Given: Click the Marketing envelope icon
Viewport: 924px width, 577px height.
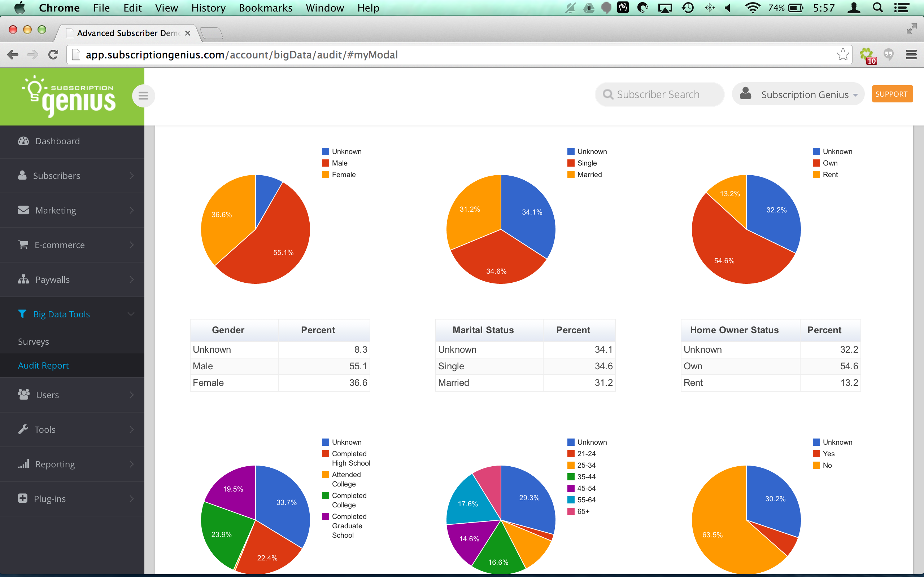Looking at the screenshot, I should point(23,210).
